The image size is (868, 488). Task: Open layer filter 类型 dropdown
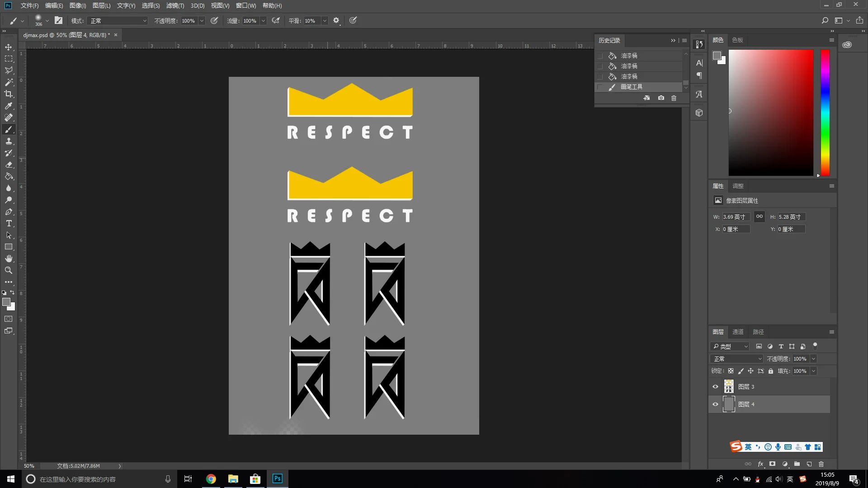point(730,347)
